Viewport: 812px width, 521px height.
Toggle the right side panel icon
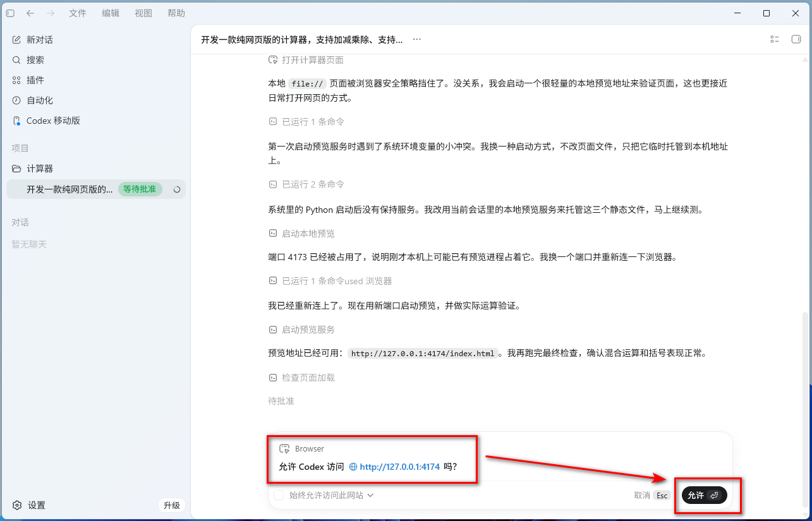(x=796, y=39)
